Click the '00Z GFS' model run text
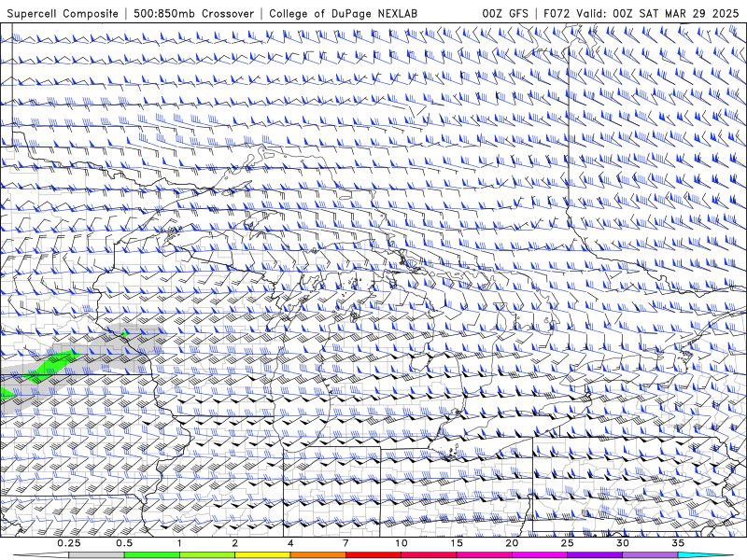The image size is (747, 560). pos(505,13)
